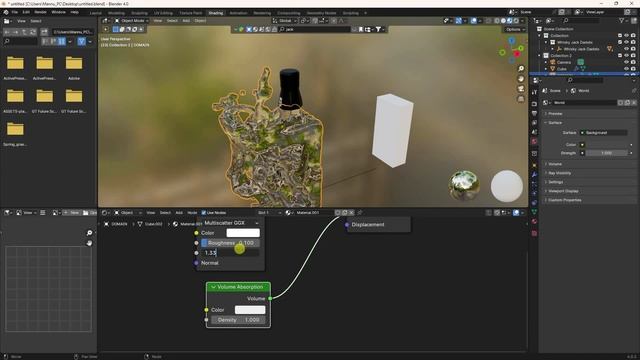This screenshot has height=360, width=640.
Task: Click New in the image editor
Action: click(x=73, y=213)
